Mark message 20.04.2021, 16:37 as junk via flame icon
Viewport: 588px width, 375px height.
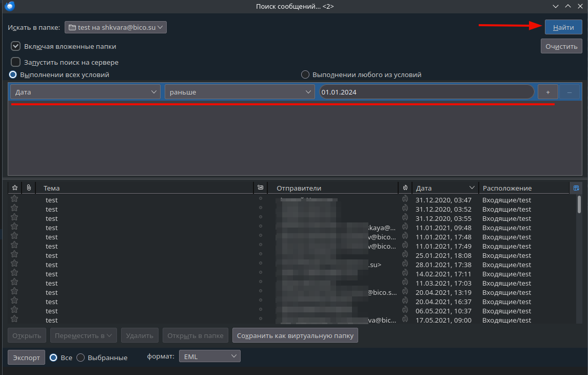tap(405, 301)
